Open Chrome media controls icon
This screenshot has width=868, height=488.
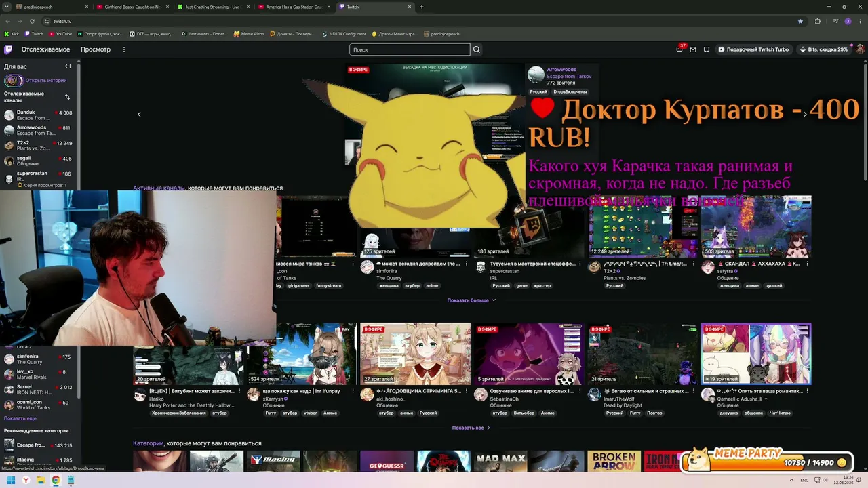(x=835, y=21)
